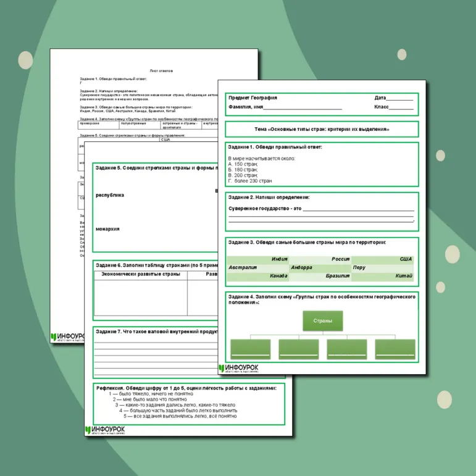
Task: Click the 'Рефлексия. Обведи цифру' heading
Action: [186, 388]
